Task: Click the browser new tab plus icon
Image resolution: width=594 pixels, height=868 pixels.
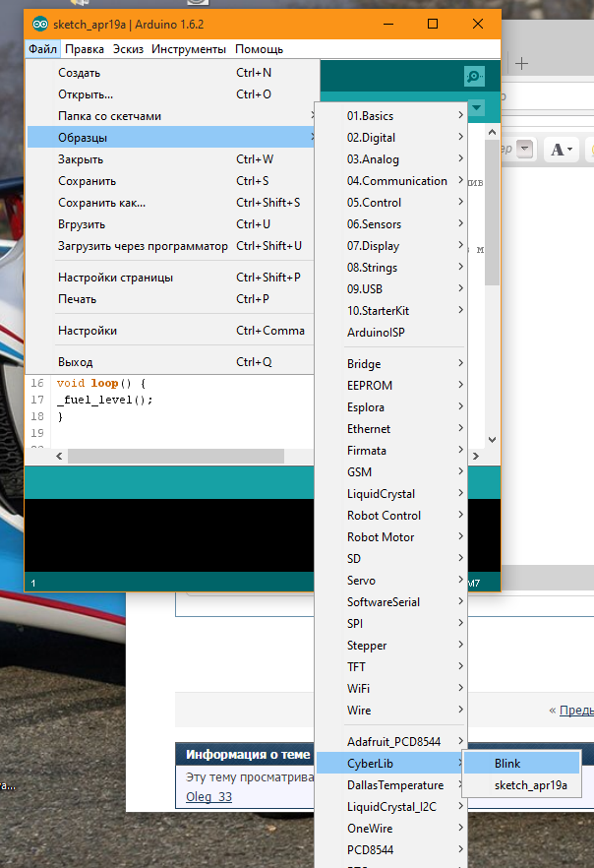Action: [x=522, y=63]
